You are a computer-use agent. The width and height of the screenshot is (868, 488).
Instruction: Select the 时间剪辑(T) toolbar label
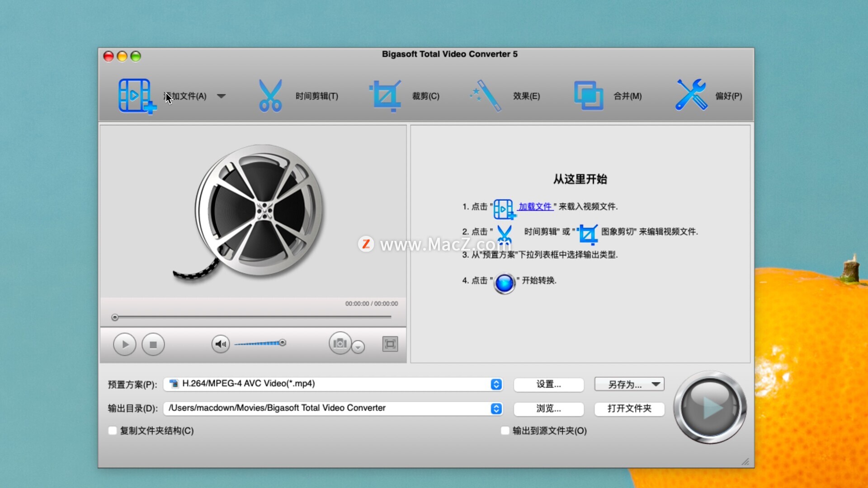click(x=316, y=96)
